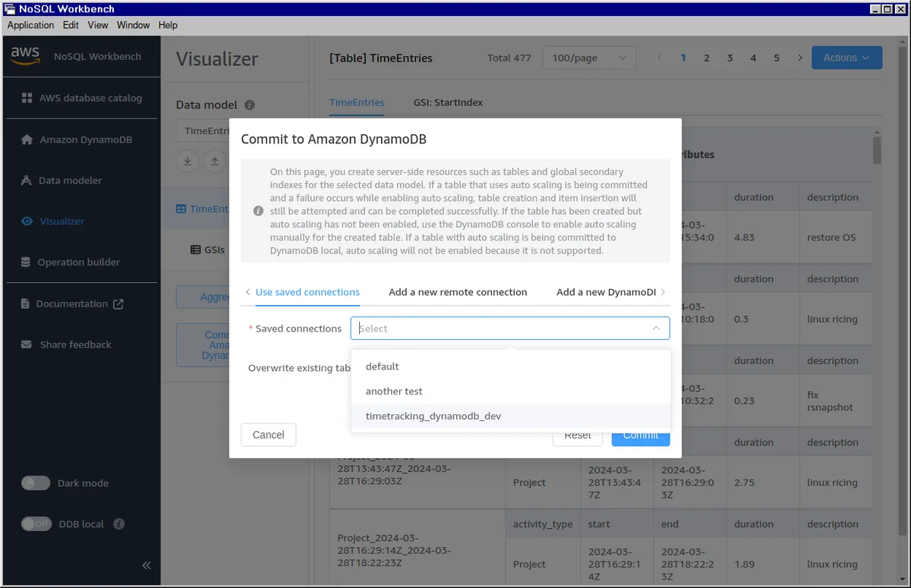This screenshot has width=911, height=588.
Task: Open the Window menu
Action: coord(133,25)
